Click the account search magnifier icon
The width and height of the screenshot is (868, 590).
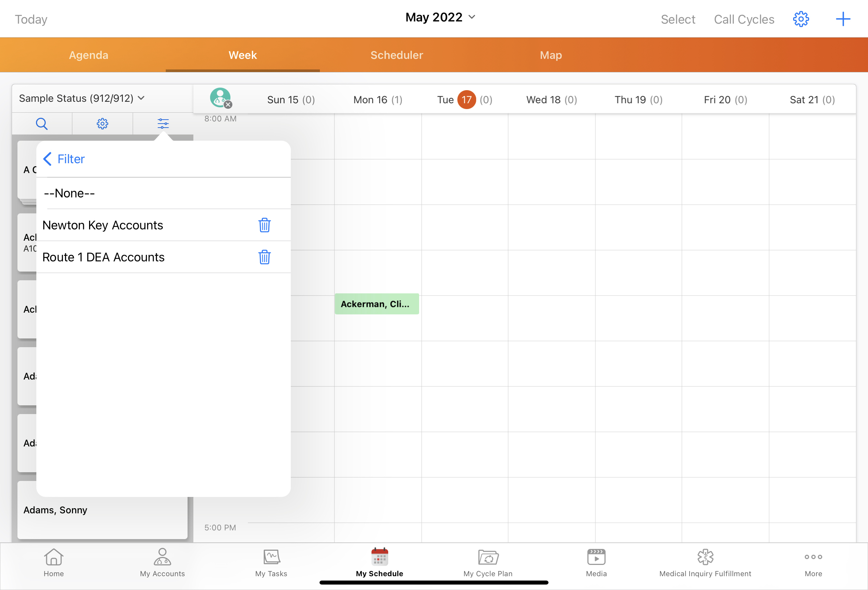pyautogui.click(x=42, y=124)
